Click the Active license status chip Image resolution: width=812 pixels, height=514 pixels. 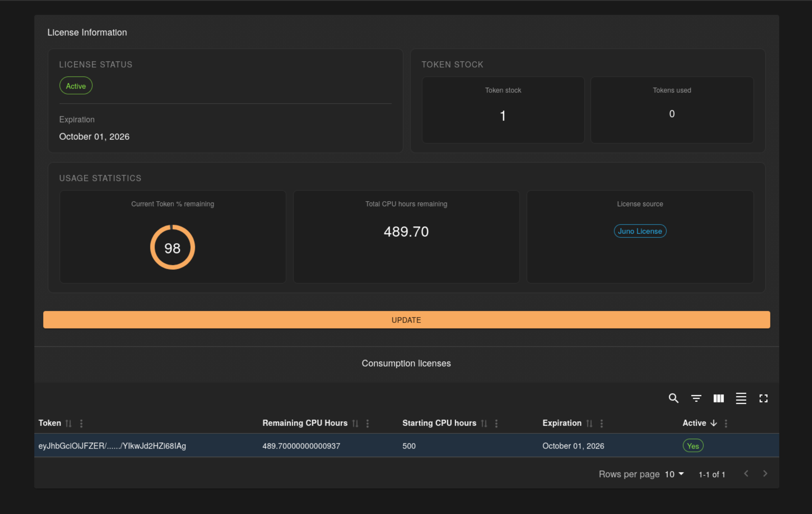[x=76, y=86]
